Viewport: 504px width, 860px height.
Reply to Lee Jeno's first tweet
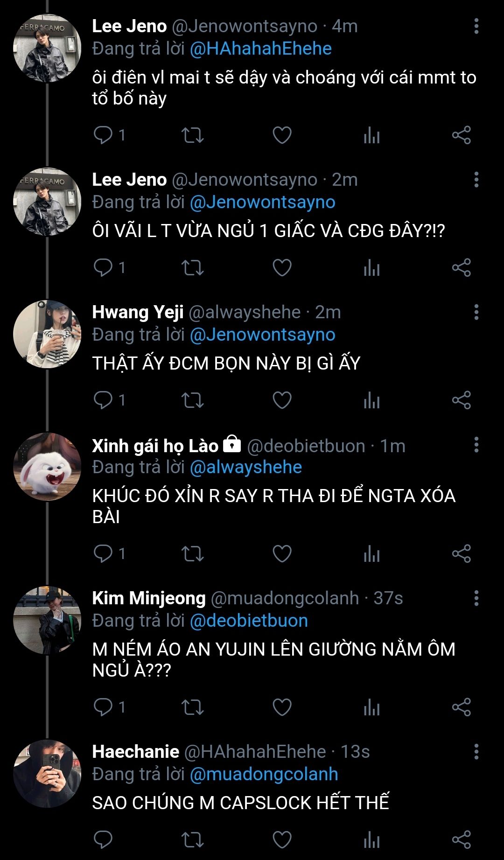tap(103, 135)
